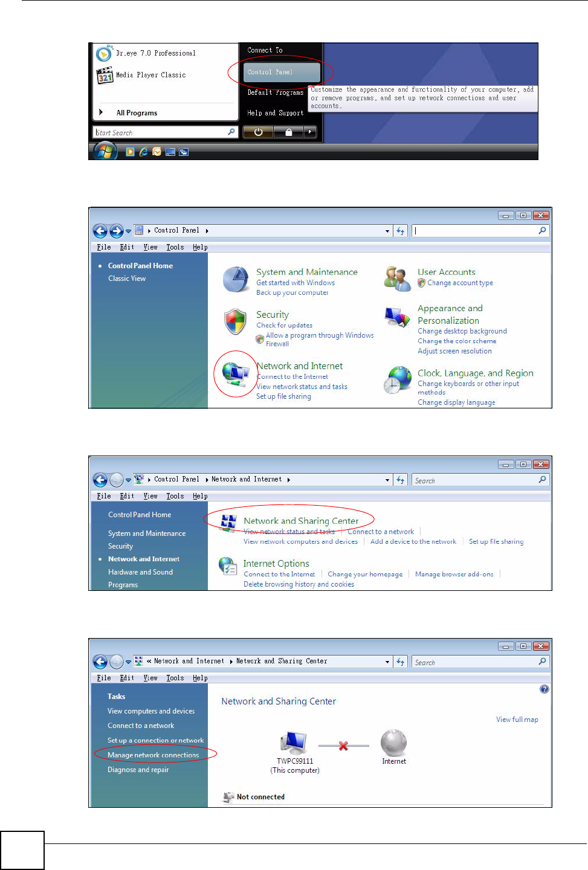Open Appearance and Personalization icon
The image size is (588, 870).
398,317
